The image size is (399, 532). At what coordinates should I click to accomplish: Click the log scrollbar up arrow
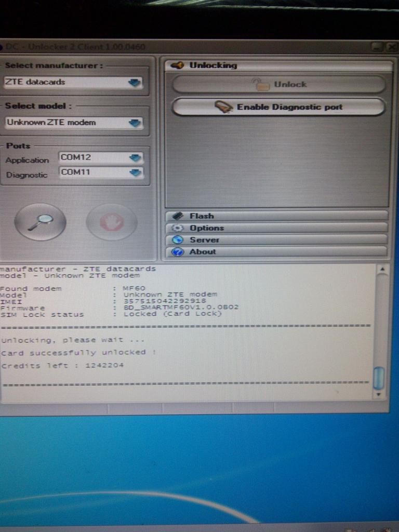click(x=380, y=270)
